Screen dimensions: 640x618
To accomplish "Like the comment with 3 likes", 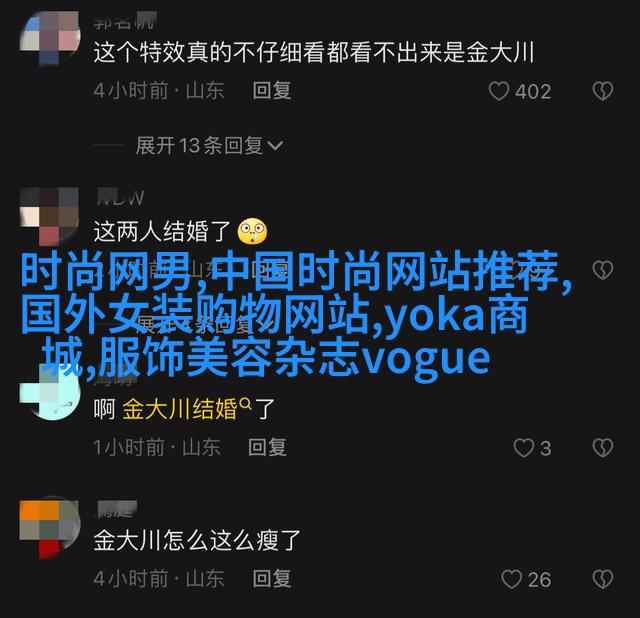I will [524, 448].
